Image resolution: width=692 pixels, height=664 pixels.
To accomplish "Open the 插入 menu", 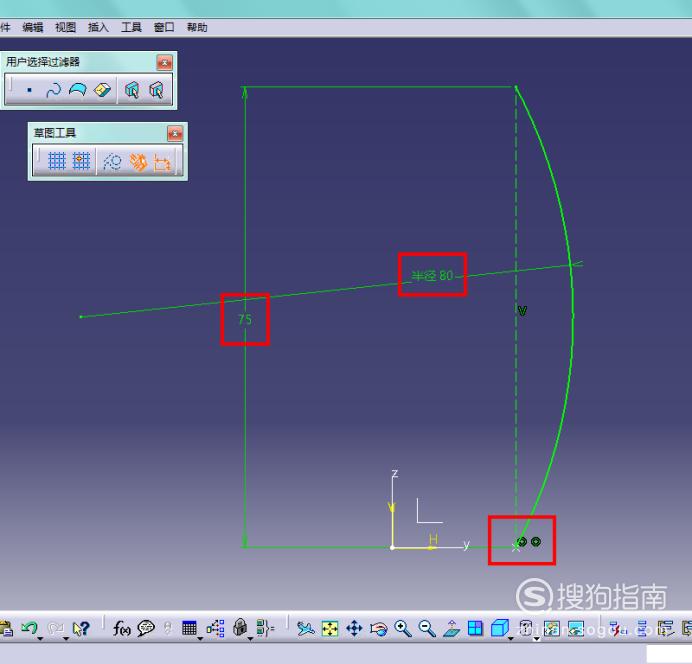I will 98,27.
